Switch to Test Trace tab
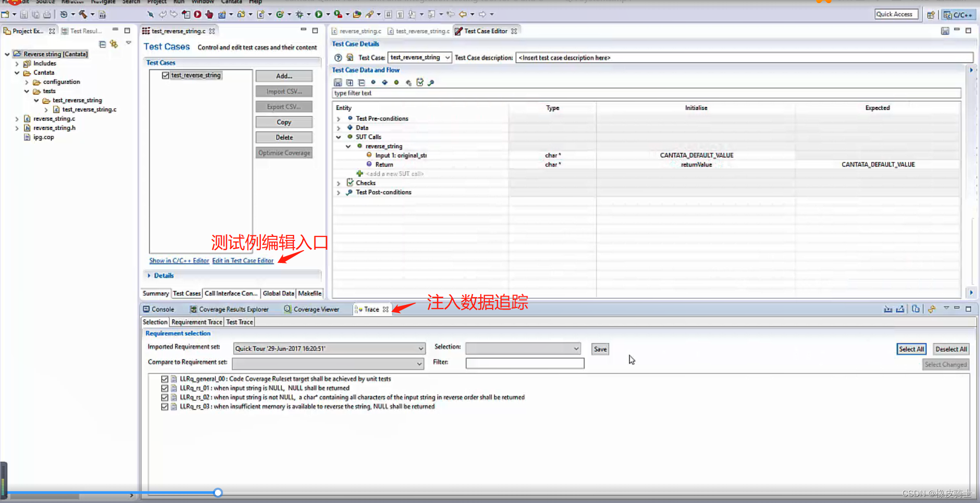 [239, 322]
